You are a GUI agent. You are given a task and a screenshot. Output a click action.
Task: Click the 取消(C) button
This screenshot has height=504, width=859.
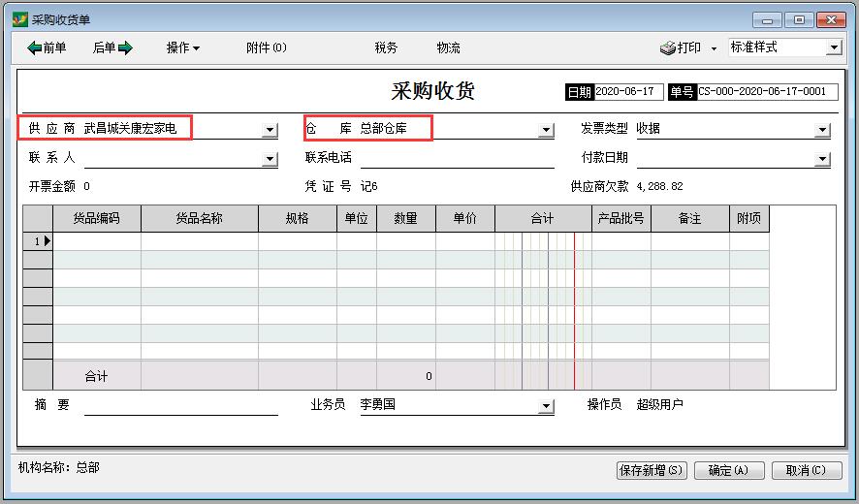click(x=807, y=471)
